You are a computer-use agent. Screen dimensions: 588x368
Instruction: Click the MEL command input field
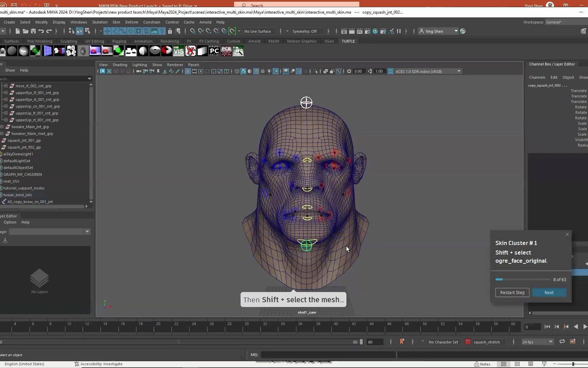(328, 355)
